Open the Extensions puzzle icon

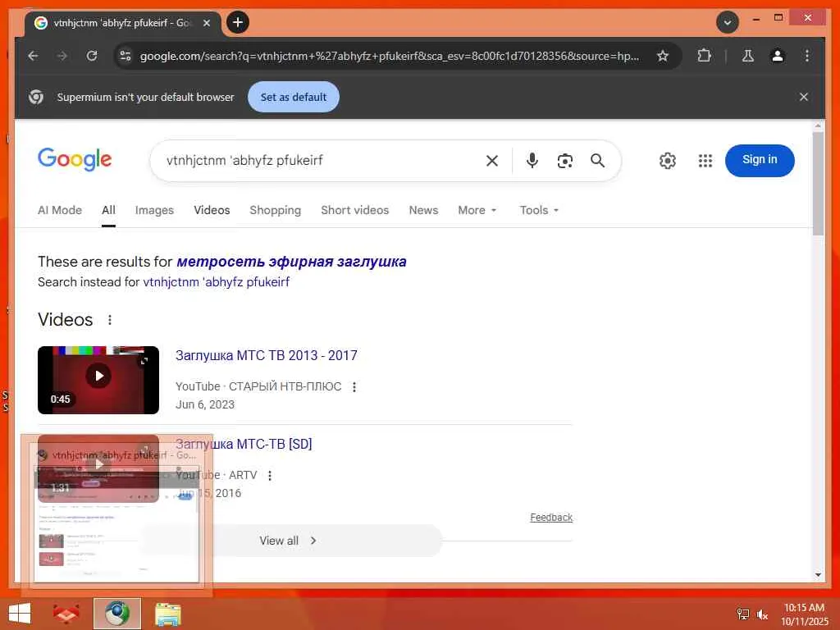point(704,56)
